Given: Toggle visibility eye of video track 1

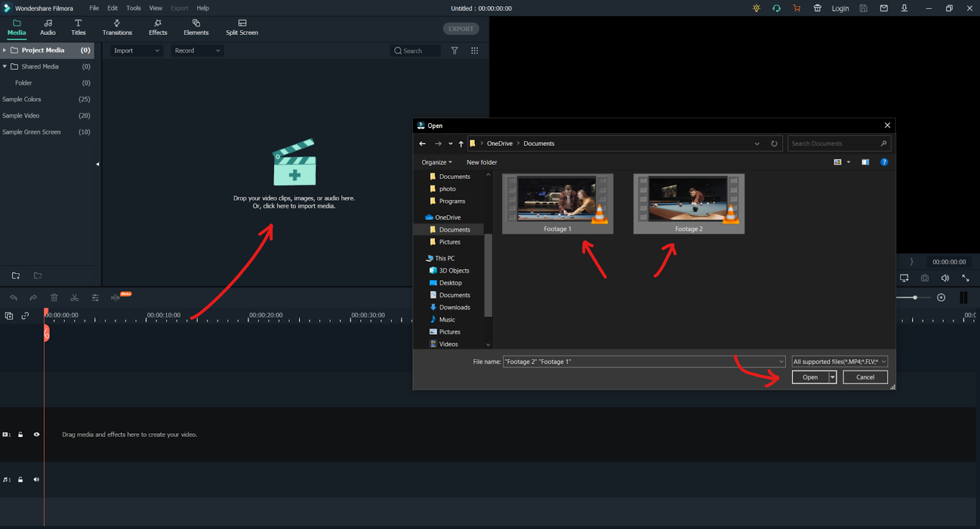Looking at the screenshot, I should click(36, 435).
